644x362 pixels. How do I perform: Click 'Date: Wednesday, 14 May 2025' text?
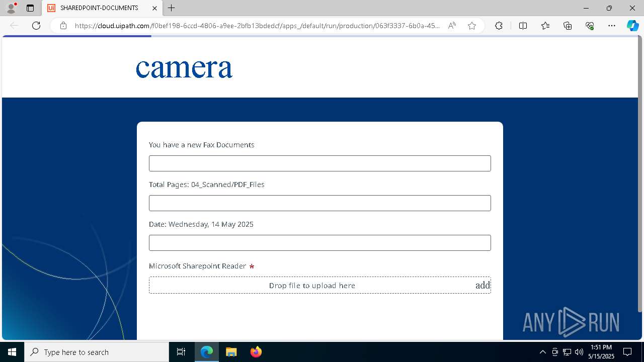coord(201,224)
